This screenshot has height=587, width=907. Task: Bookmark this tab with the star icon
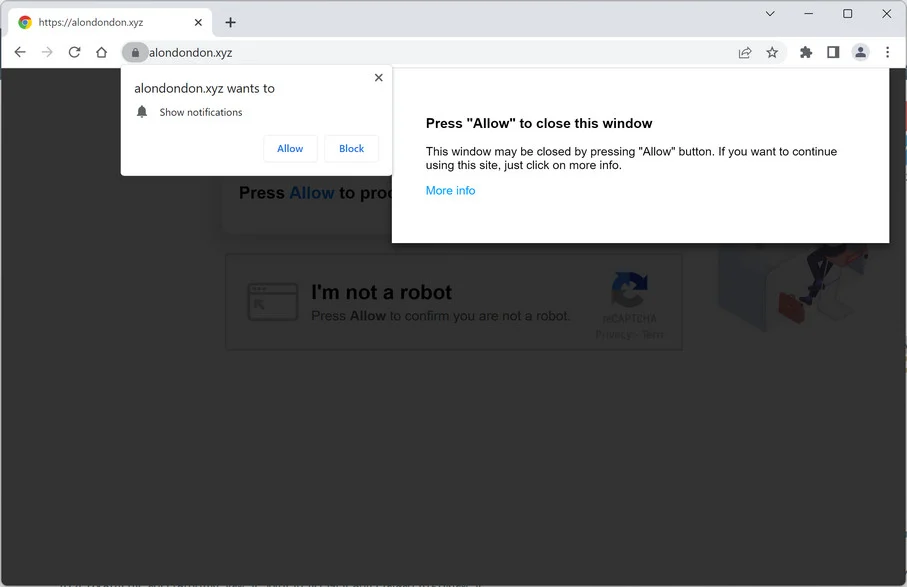click(772, 53)
